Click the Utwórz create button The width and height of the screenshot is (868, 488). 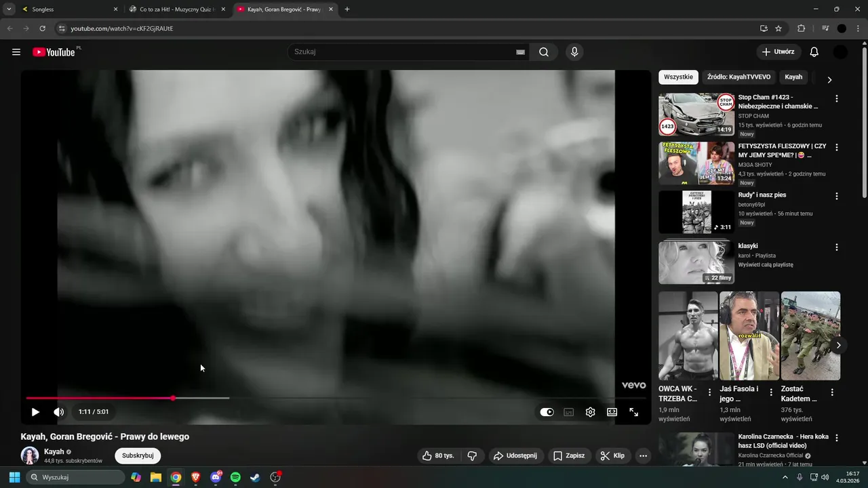[x=778, y=52]
